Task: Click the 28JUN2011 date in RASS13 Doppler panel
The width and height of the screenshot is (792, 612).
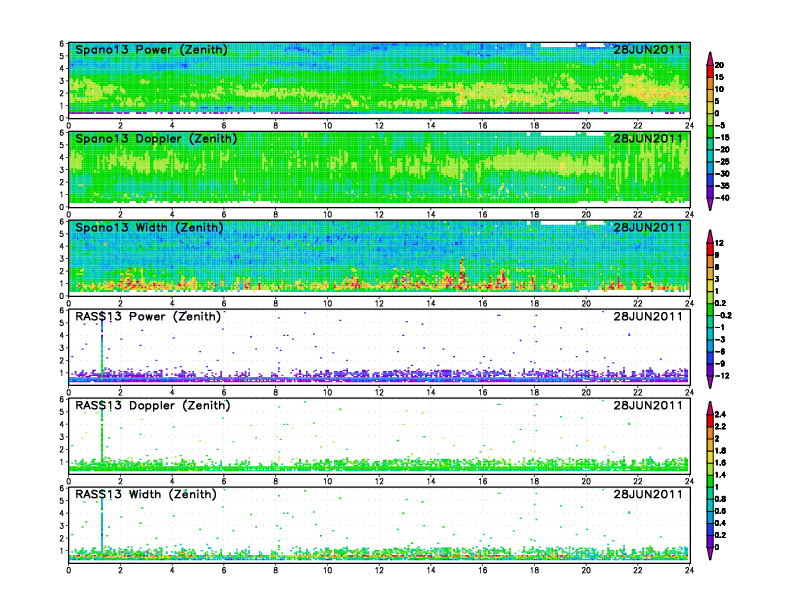Action: point(648,405)
